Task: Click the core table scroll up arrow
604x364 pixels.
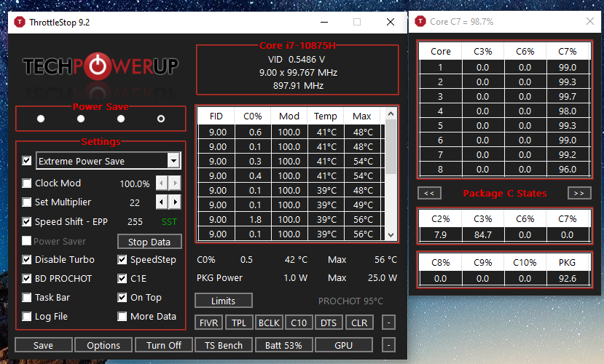Action: point(391,114)
